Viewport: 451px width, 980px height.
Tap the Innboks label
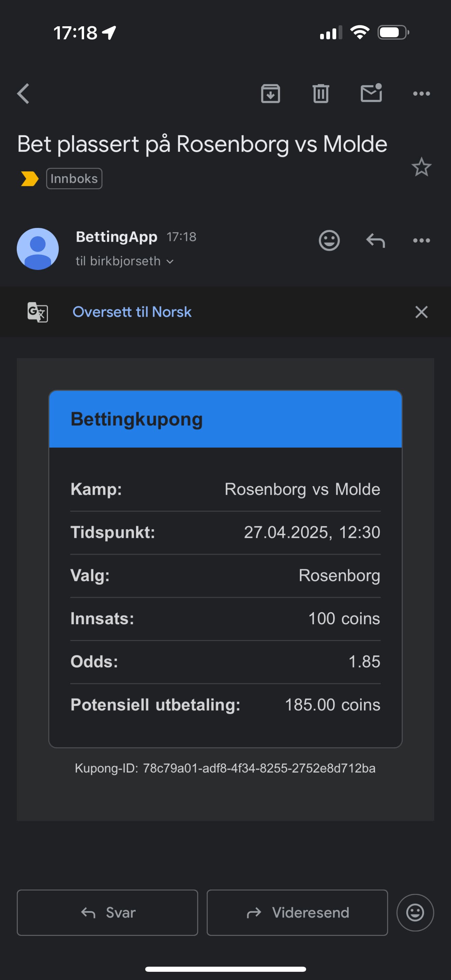pyautogui.click(x=74, y=179)
